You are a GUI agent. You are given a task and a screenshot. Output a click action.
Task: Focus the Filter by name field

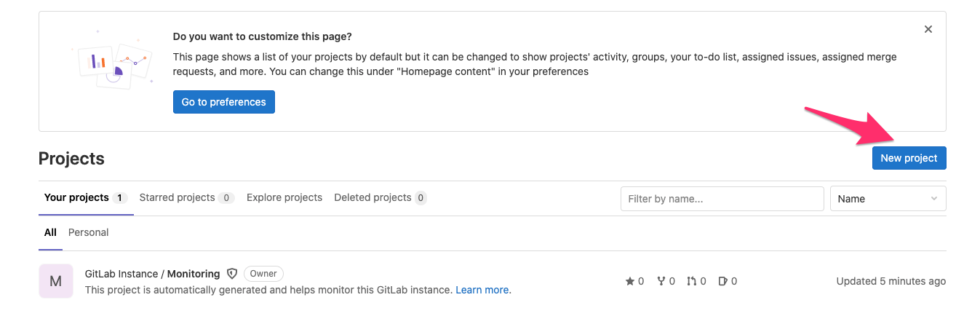[x=722, y=199]
